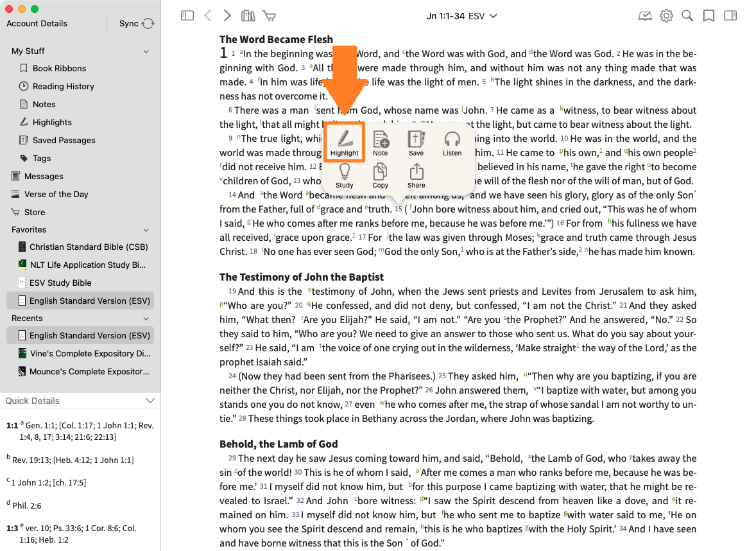
Task: Open Jn 1:1-34 ESV passage dropdown
Action: pyautogui.click(x=461, y=16)
